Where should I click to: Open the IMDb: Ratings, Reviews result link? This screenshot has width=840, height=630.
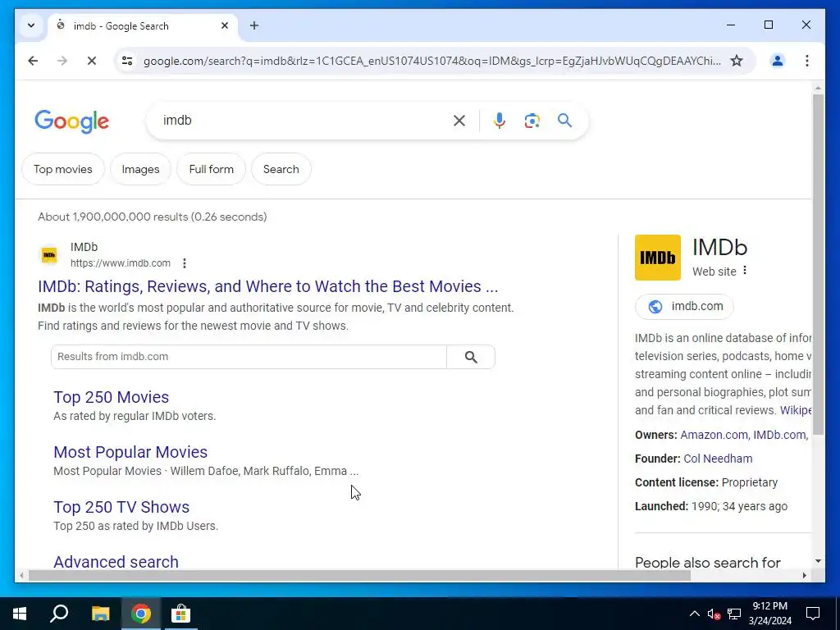point(268,286)
